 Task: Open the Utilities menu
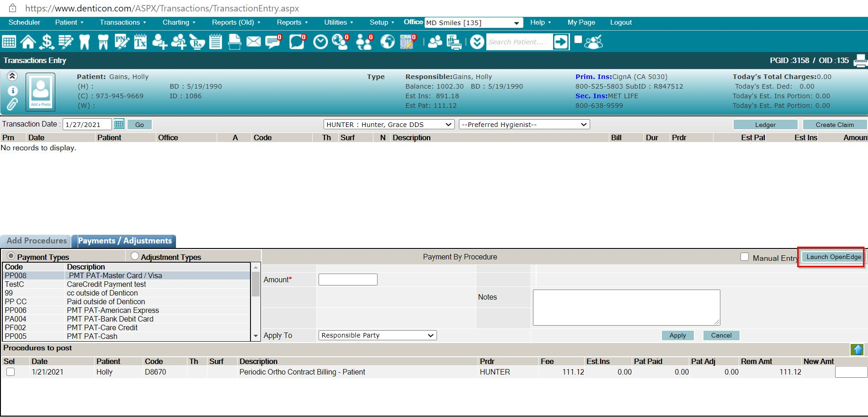pyautogui.click(x=339, y=22)
